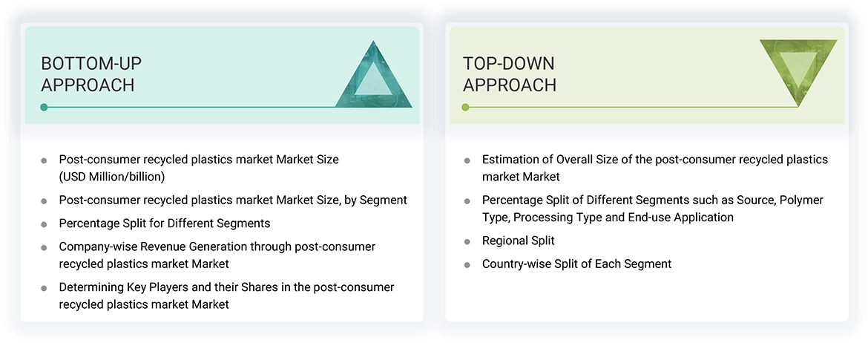Click the downward green triangle icon
This screenshot has height=343, width=868.
[x=798, y=68]
